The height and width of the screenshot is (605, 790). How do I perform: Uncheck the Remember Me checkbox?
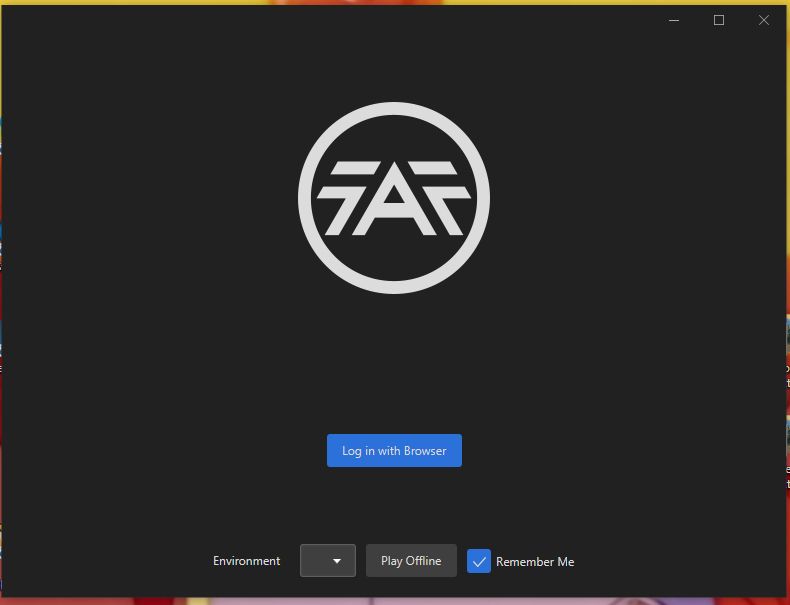click(479, 561)
